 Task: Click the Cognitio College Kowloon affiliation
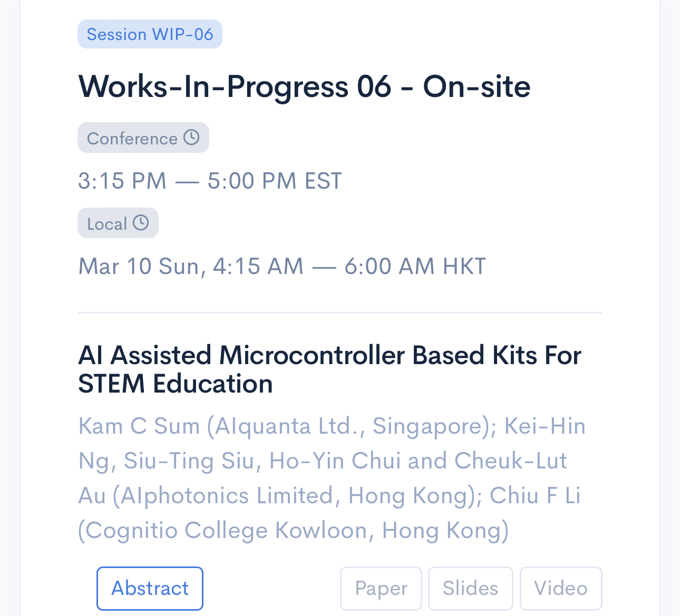coord(226,530)
